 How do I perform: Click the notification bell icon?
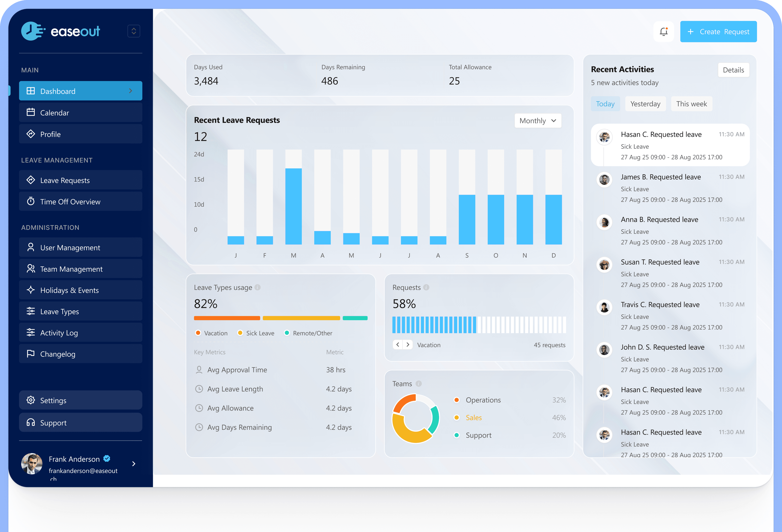(663, 31)
